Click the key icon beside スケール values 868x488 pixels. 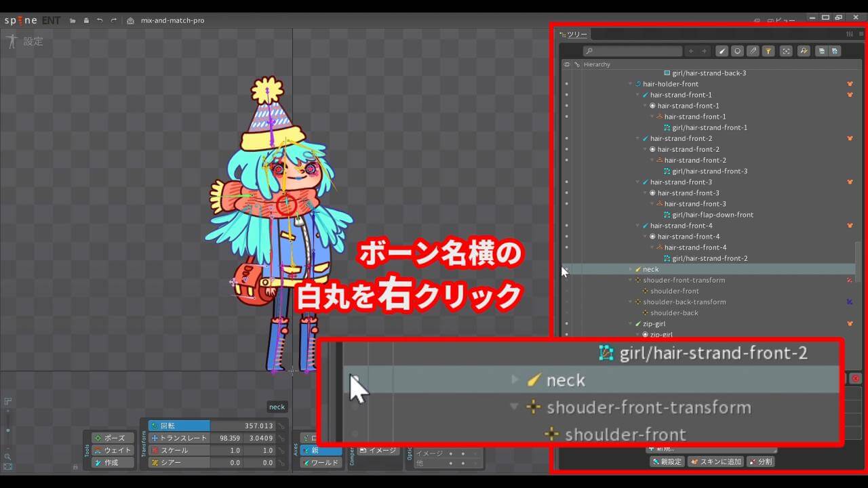click(x=281, y=450)
